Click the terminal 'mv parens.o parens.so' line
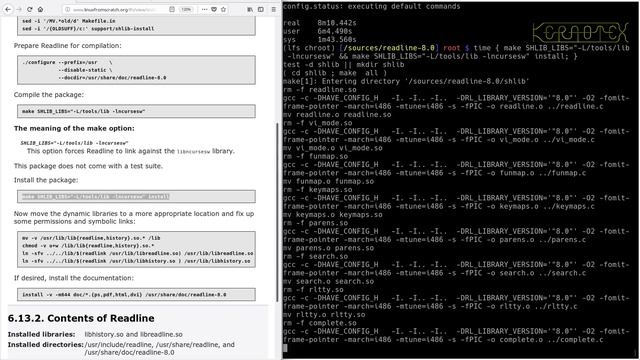640x360 pixels. (x=328, y=248)
